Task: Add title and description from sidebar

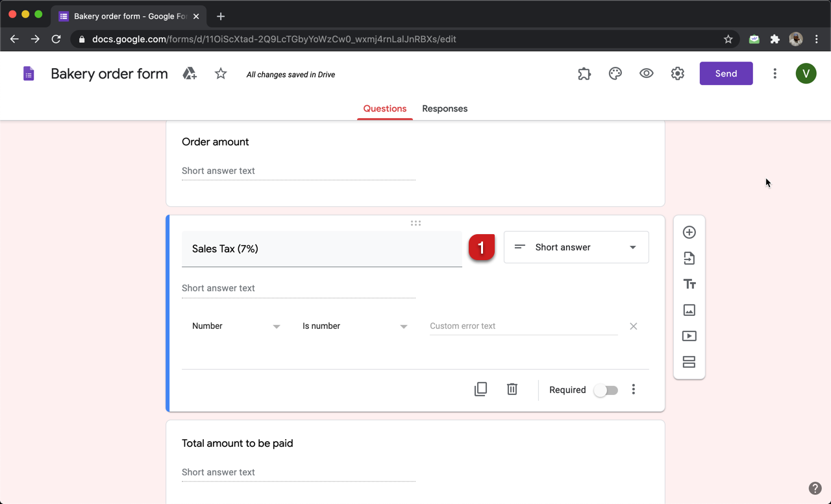Action: click(x=689, y=284)
